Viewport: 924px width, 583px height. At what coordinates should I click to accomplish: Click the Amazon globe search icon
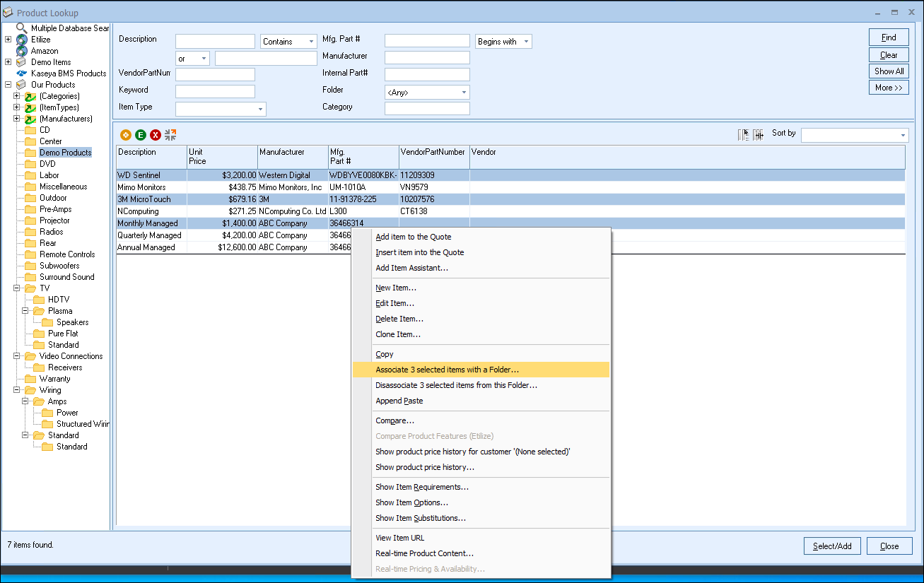(x=22, y=51)
